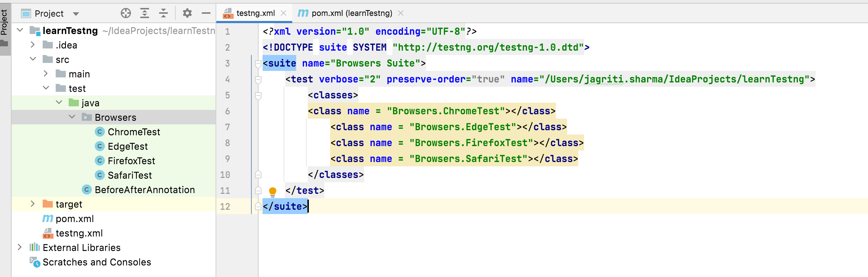Image resolution: width=868 pixels, height=277 pixels.
Task: Click the Scratches and Consoles icon
Action: coord(35,262)
